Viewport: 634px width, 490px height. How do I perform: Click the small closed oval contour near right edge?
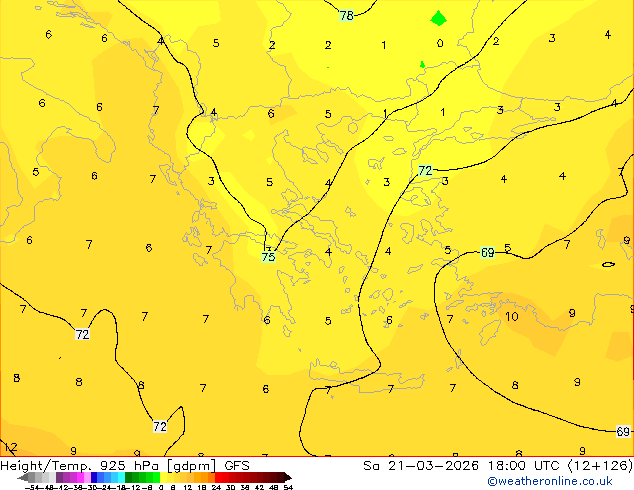[609, 264]
